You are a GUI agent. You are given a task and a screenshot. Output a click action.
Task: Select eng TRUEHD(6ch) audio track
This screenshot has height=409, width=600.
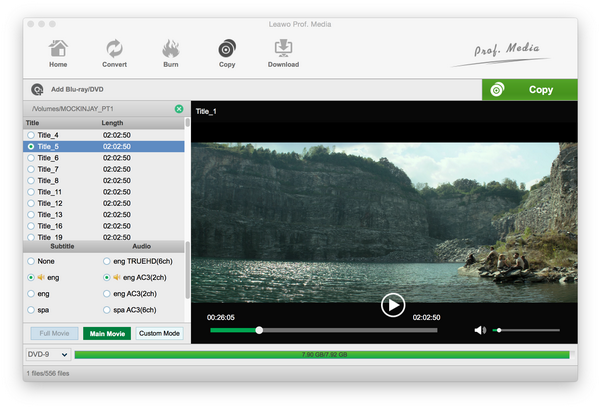click(x=106, y=261)
